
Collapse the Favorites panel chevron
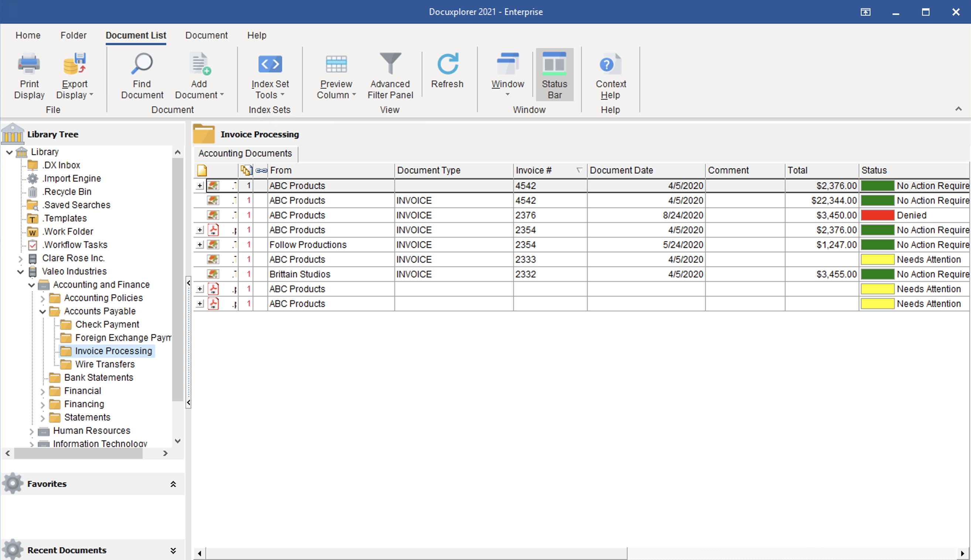(173, 484)
